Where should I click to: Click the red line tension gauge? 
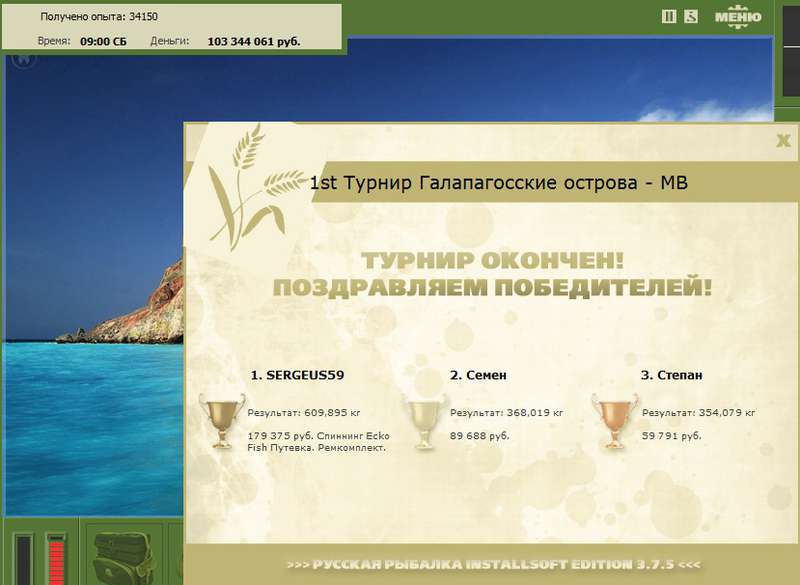point(56,559)
